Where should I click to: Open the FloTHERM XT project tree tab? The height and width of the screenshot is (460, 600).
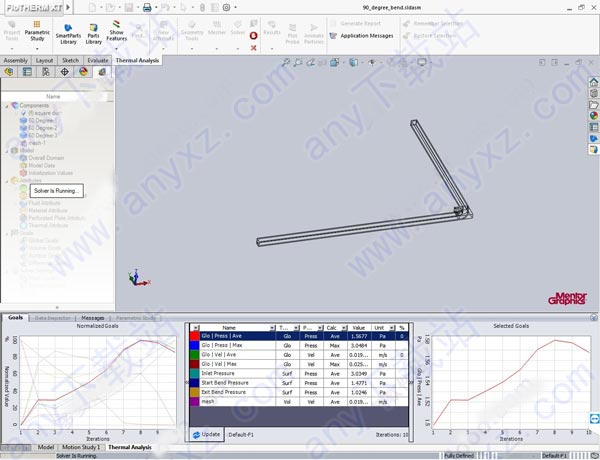[102, 72]
